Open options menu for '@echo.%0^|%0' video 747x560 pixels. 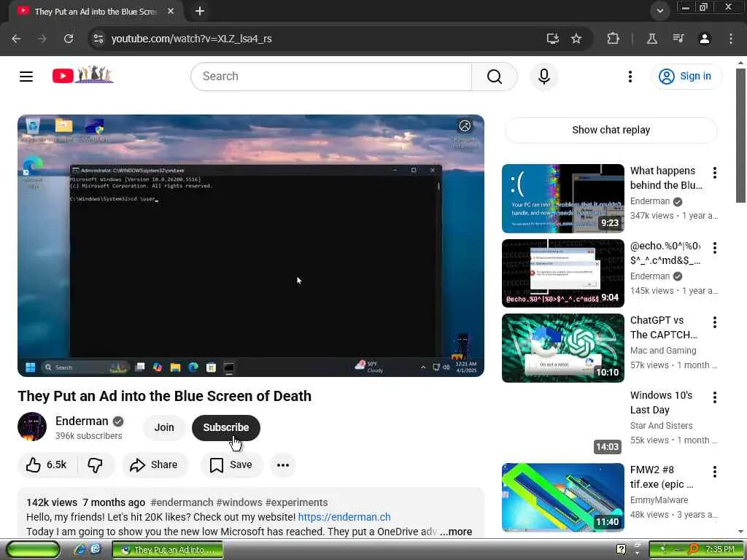pos(715,248)
